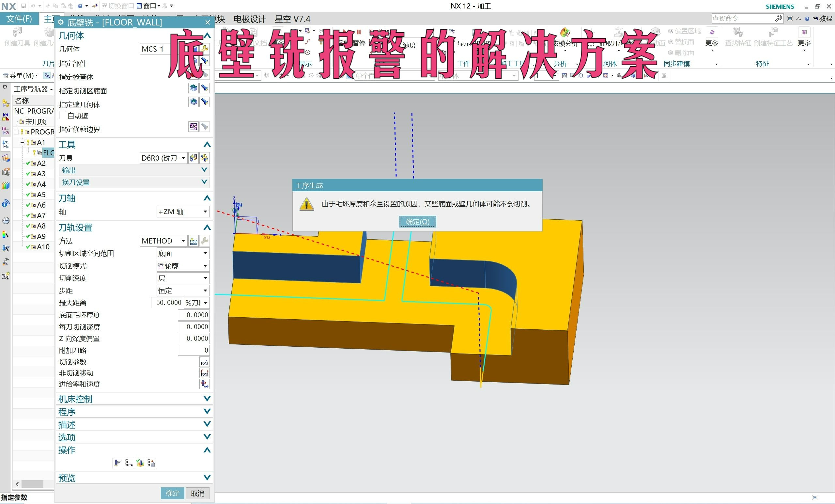This screenshot has width=835, height=504.
Task: Click the Verify toolpath icon under 操作
Action: (x=140, y=463)
